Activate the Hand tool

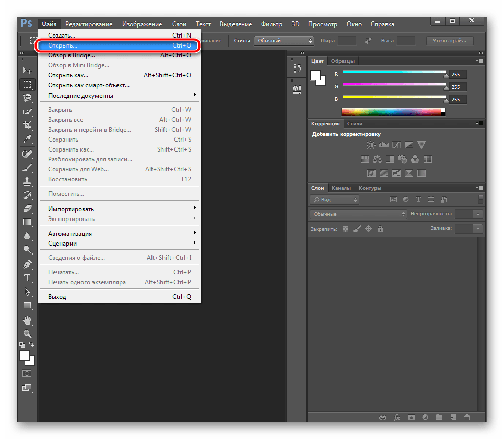[27, 319]
